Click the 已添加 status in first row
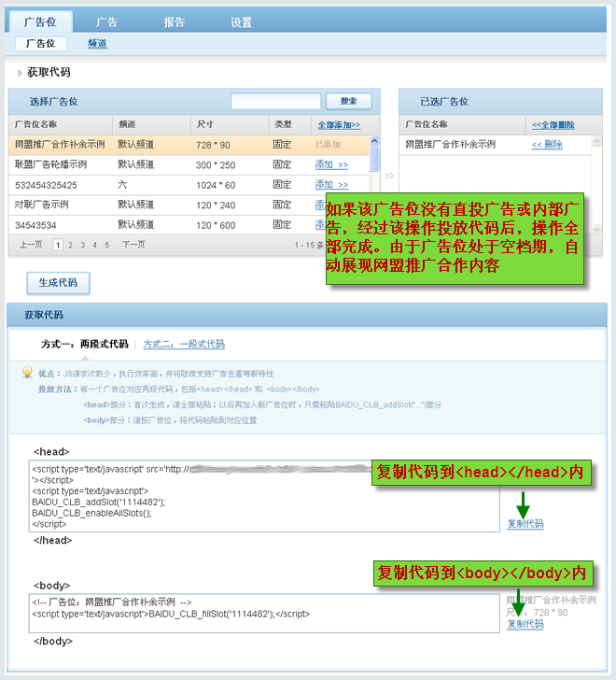The width and height of the screenshot is (616, 680). [328, 145]
